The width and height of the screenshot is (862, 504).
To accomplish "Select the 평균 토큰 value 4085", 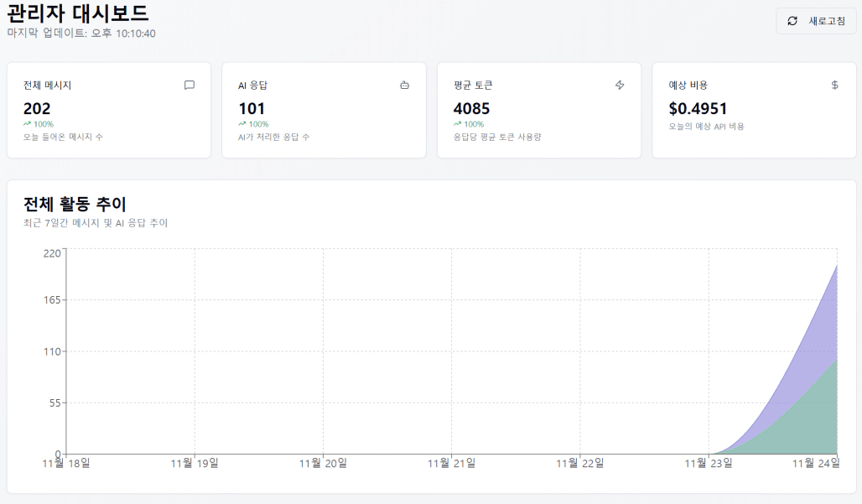I will [x=472, y=109].
